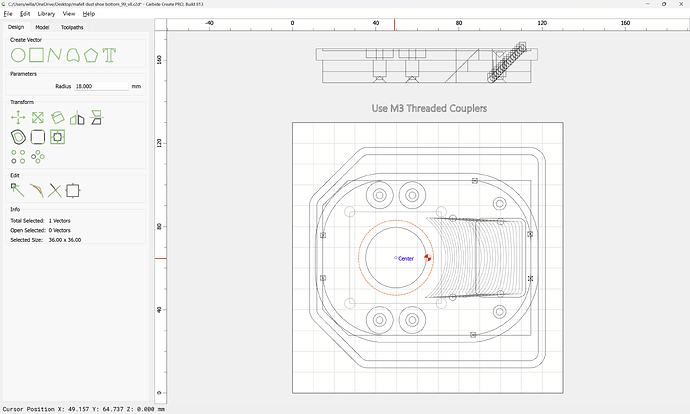Click the red-white origin marker on canvas
This screenshot has width=690, height=414.
[427, 258]
